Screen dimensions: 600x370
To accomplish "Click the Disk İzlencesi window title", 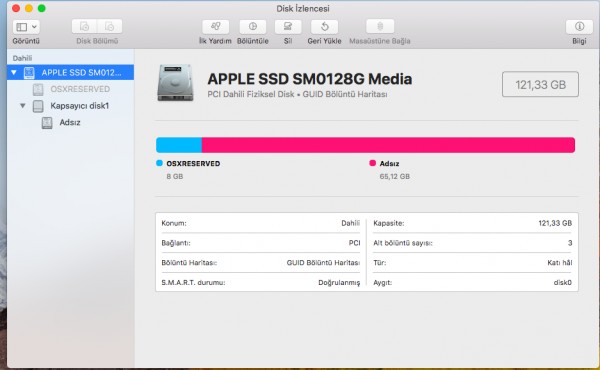I will click(x=303, y=8).
